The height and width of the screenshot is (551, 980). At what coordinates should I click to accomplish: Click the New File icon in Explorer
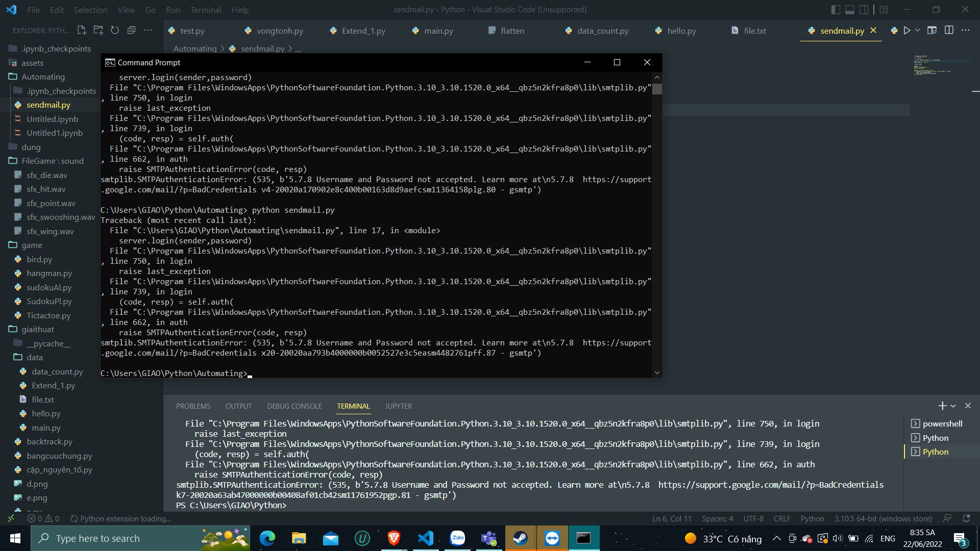click(x=82, y=31)
